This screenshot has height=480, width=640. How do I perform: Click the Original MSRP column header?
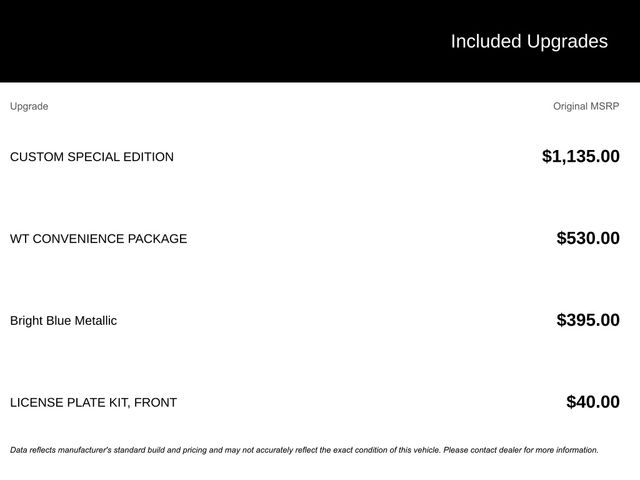click(586, 106)
